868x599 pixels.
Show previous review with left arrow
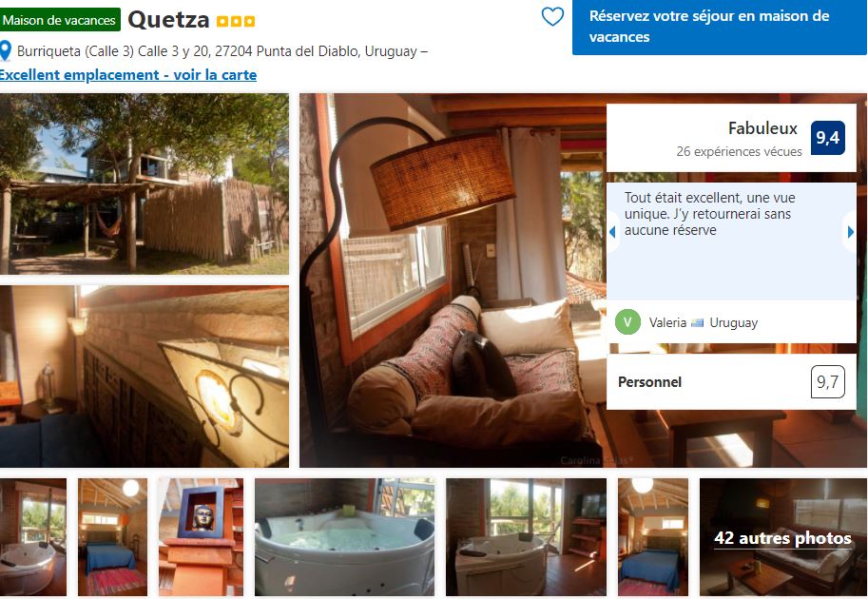(612, 232)
